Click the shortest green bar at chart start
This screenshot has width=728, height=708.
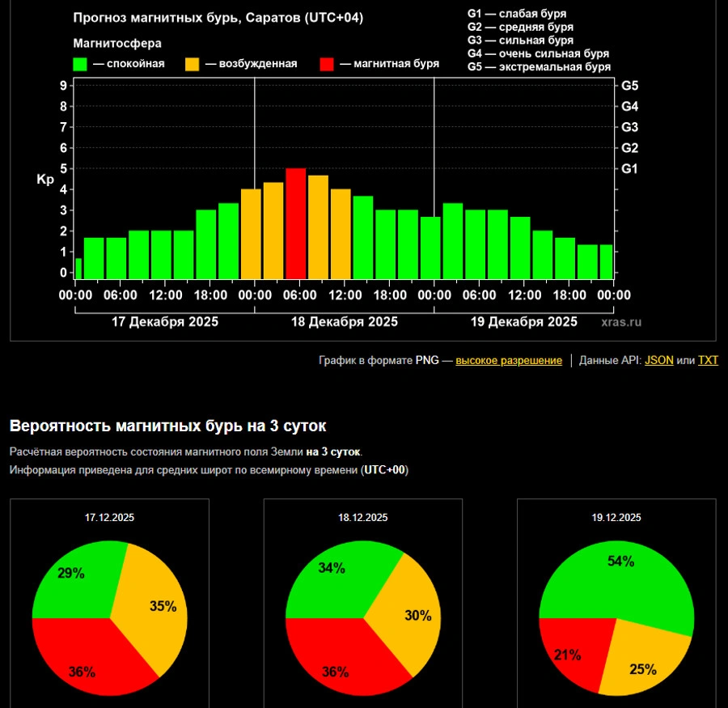coord(78,269)
